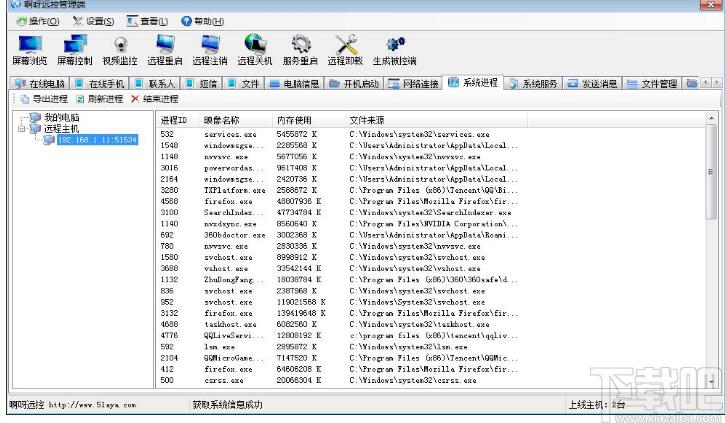Screen dimensions: 725x423
Task: Click the 上线主机 status bar entry
Action: click(596, 405)
